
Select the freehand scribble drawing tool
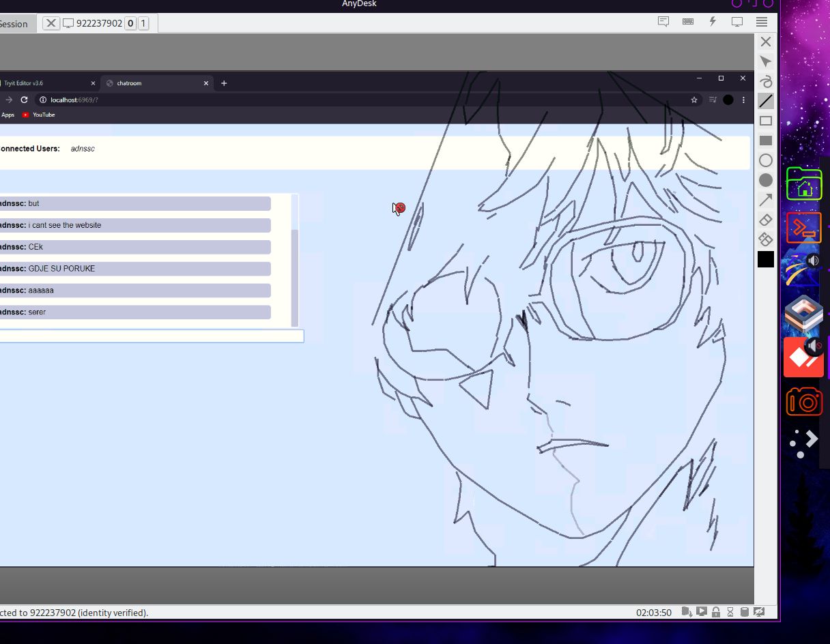(x=766, y=81)
